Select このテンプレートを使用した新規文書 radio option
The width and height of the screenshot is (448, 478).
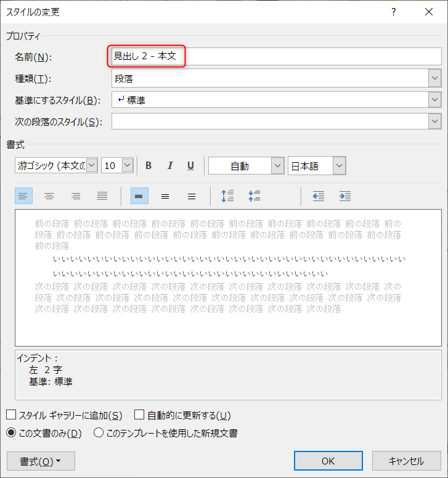pyautogui.click(x=99, y=433)
